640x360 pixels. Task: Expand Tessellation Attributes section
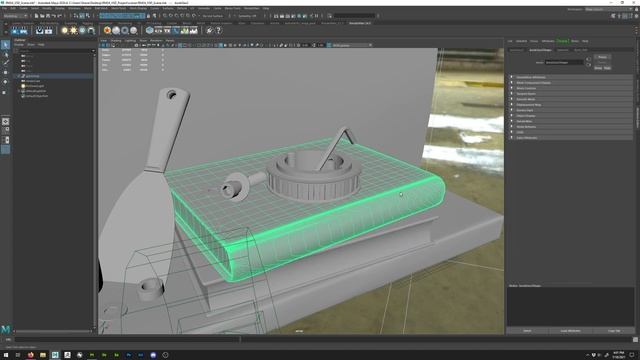tap(571, 77)
